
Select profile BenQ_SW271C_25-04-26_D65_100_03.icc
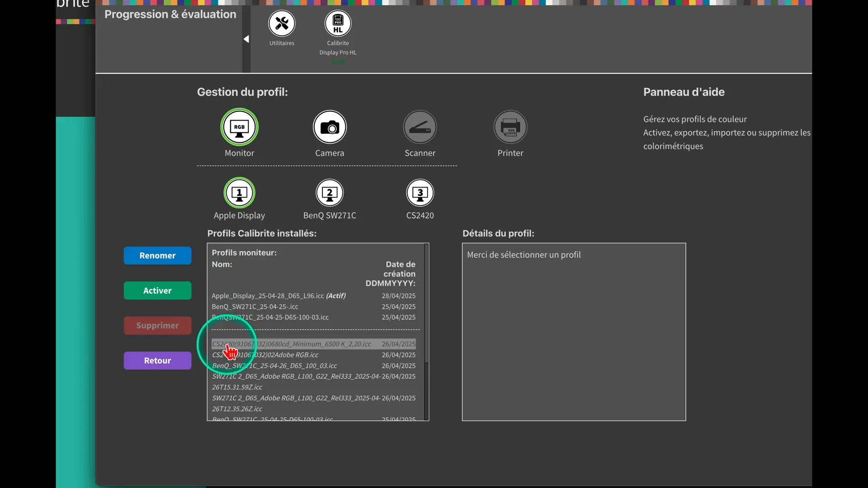click(314, 366)
